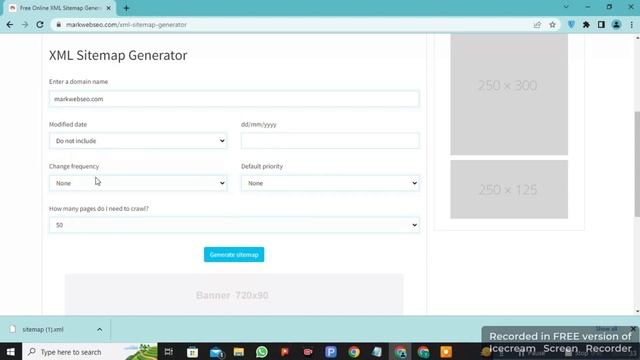The width and height of the screenshot is (640, 360).
Task: Open the Windows Start menu
Action: pos(11,351)
